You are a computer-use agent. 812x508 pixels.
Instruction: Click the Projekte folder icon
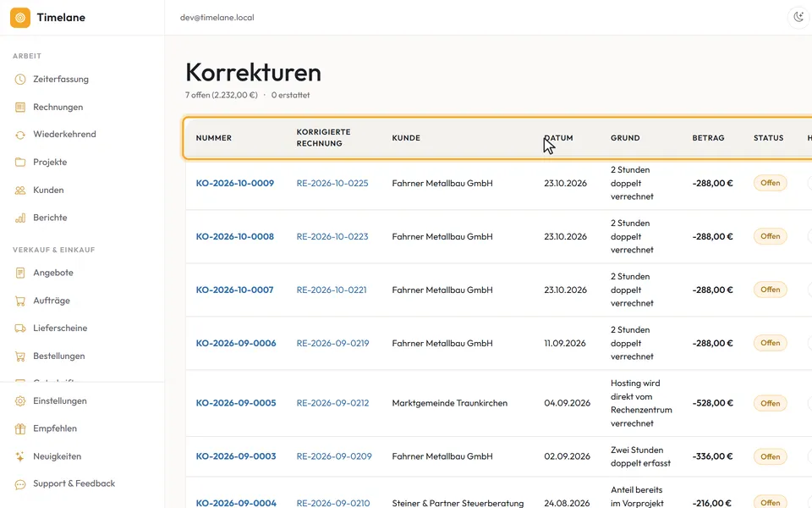pyautogui.click(x=20, y=163)
